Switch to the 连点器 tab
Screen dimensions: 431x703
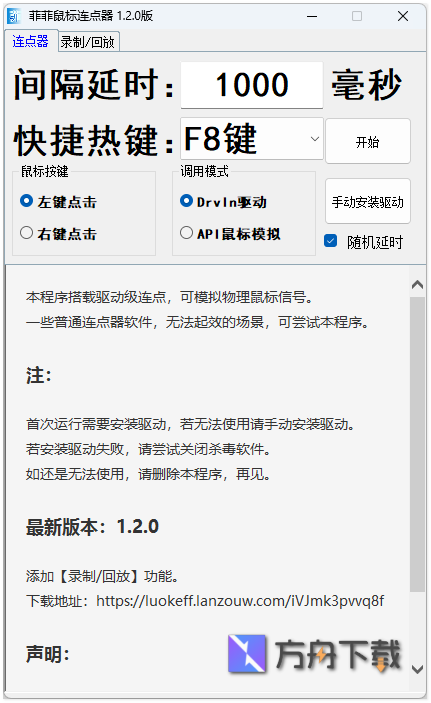[x=30, y=41]
